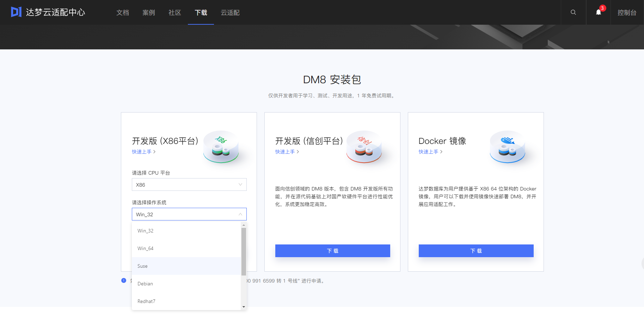Screen dimensions: 644x321
Task: Switch to the 文档 navigation tab
Action: pos(122,12)
